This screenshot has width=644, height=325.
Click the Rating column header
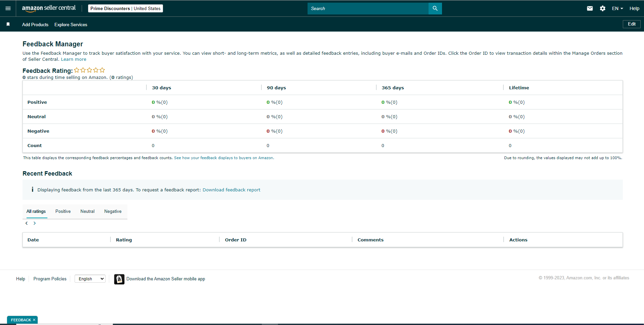(x=124, y=240)
